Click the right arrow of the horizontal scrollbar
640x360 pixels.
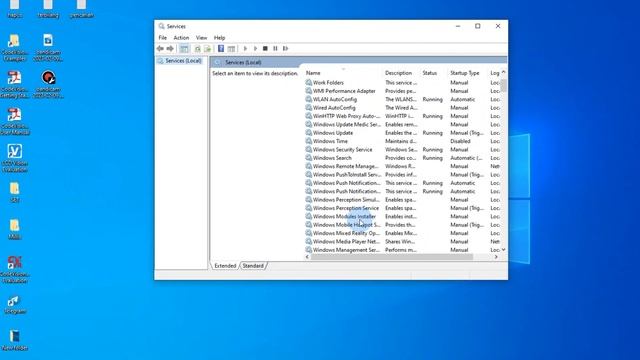tap(496, 257)
